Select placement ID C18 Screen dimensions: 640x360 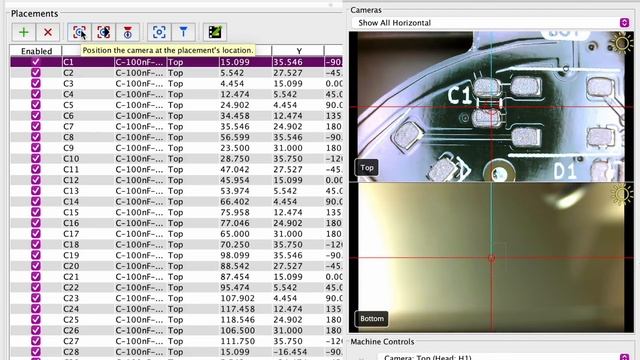pyautogui.click(x=71, y=244)
